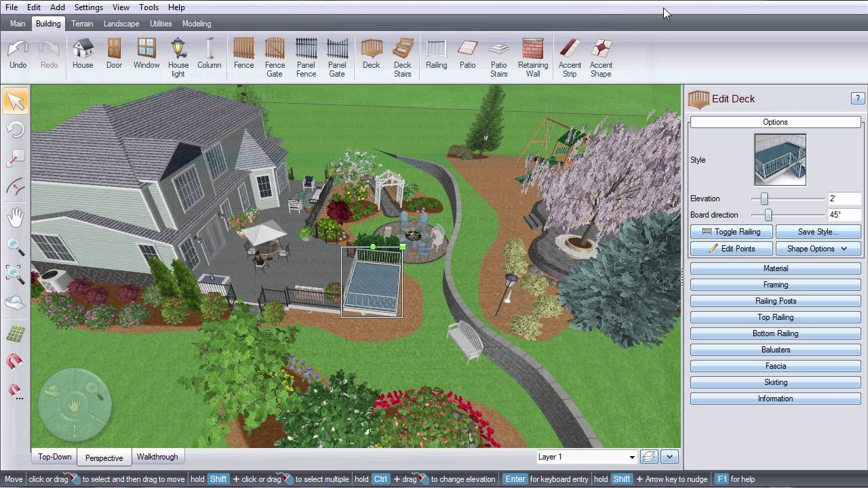
Task: Select the Column tool
Action: click(x=210, y=54)
